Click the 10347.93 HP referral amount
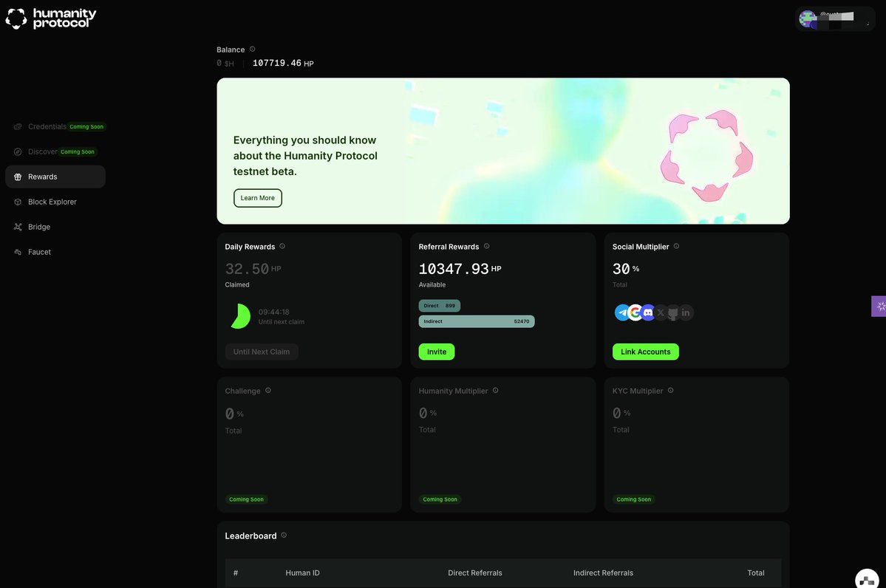The image size is (886, 588). pyautogui.click(x=460, y=269)
